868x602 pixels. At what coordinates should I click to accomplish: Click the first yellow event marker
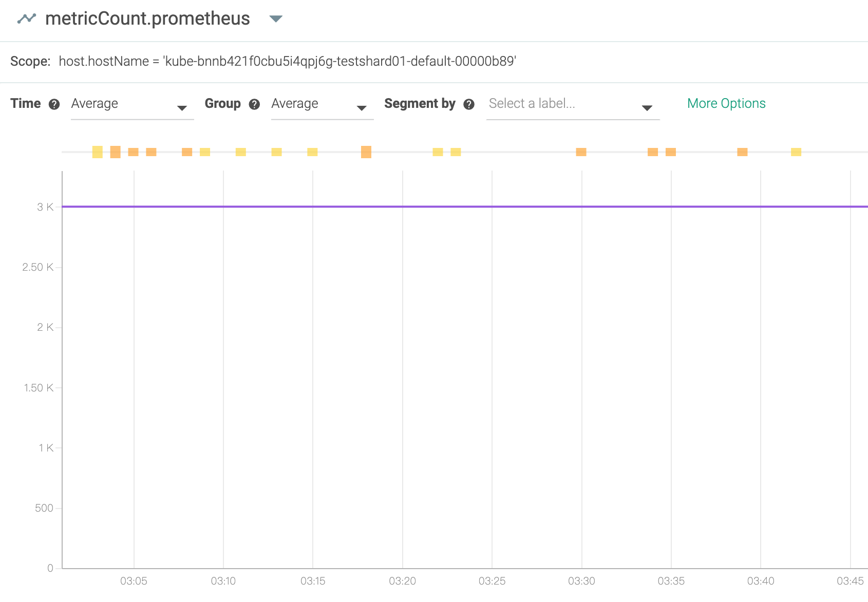click(x=98, y=152)
